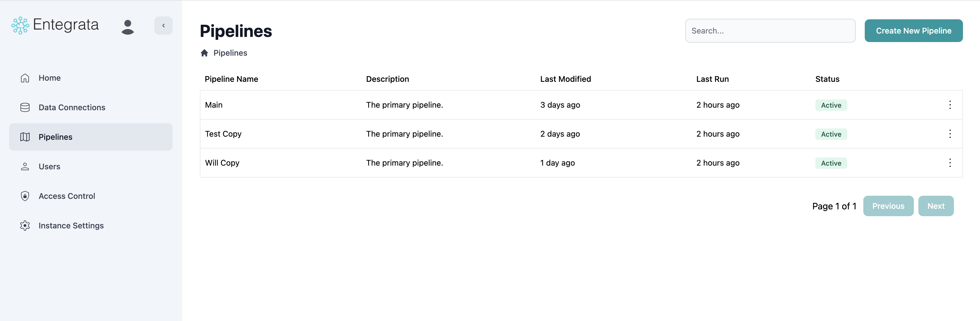Click the Create New Pipeline button
Viewport: 980px width, 321px height.
click(913, 30)
